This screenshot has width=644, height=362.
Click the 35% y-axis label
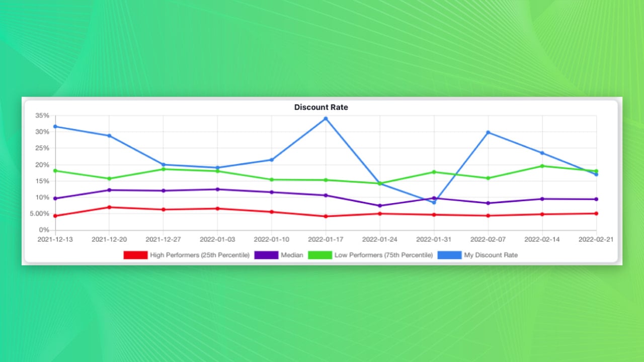pos(42,116)
